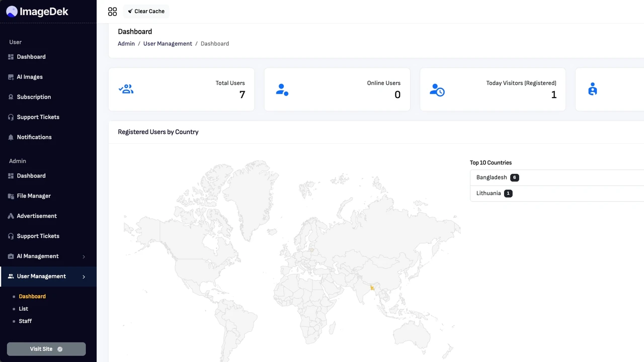
Task: Click the Subscription badge icon
Action: pyautogui.click(x=11, y=97)
